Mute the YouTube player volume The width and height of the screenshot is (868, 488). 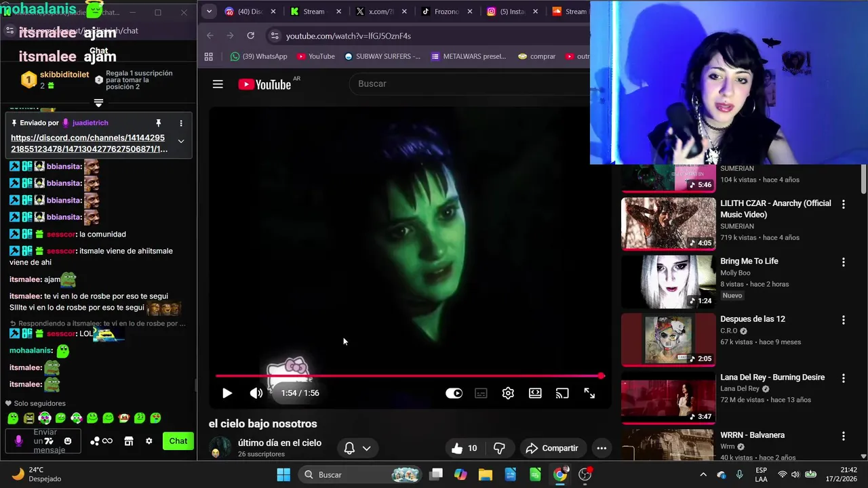click(x=256, y=393)
